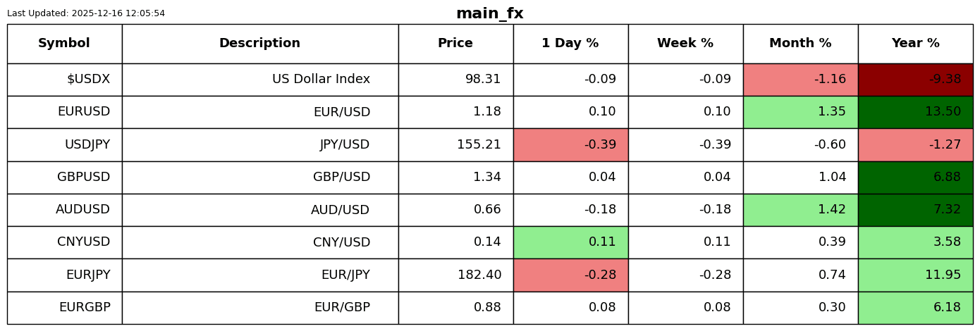Click the Price column header
The width and height of the screenshot is (980, 331).
(455, 44)
